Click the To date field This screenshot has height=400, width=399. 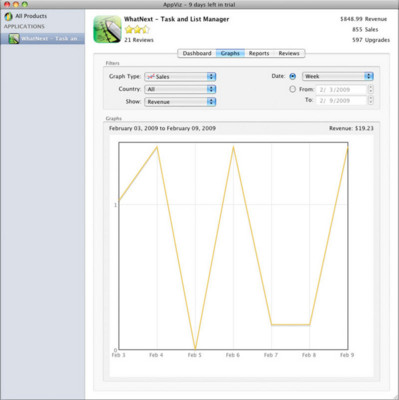click(x=341, y=100)
